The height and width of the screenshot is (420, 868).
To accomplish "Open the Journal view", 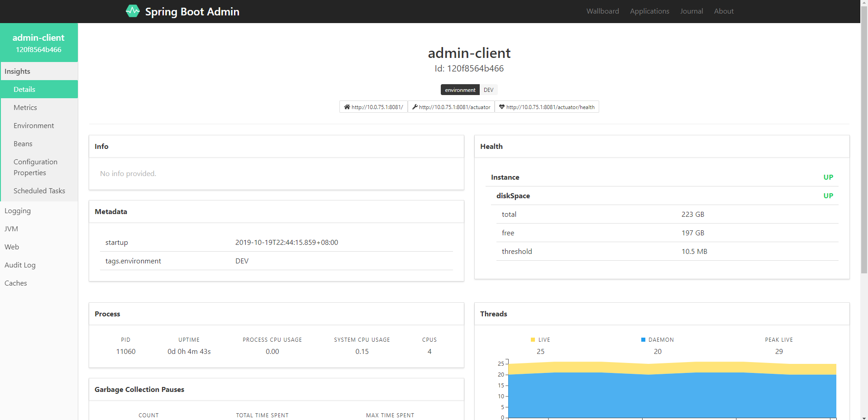I will (692, 11).
